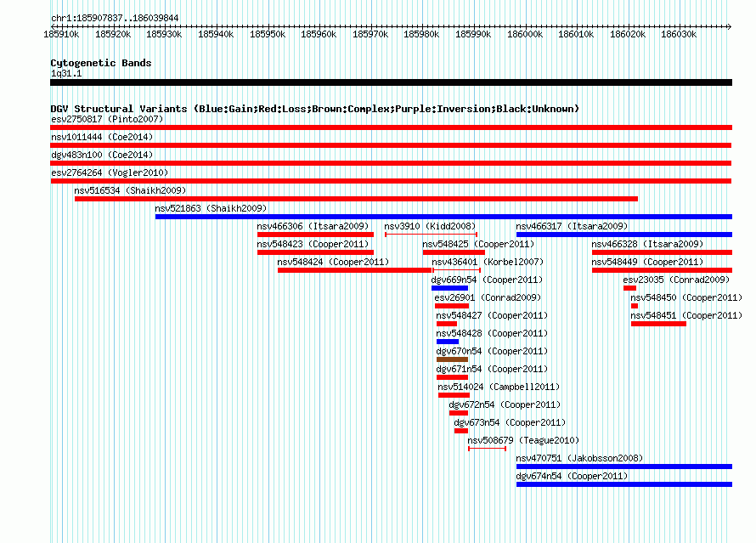Open dgv483n100 (Coe2014) variant label

coord(102,155)
